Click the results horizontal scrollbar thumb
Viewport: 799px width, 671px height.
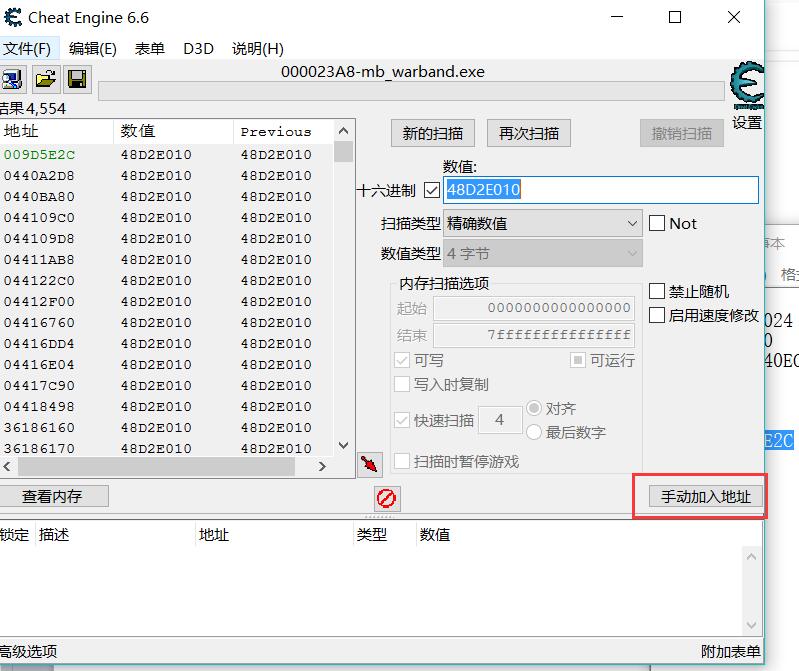click(x=156, y=466)
